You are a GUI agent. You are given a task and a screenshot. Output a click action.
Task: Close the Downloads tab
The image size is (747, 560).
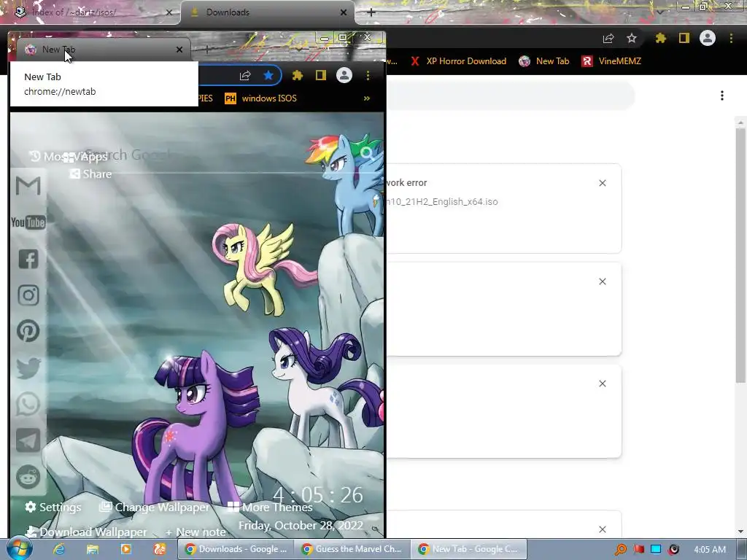click(344, 12)
